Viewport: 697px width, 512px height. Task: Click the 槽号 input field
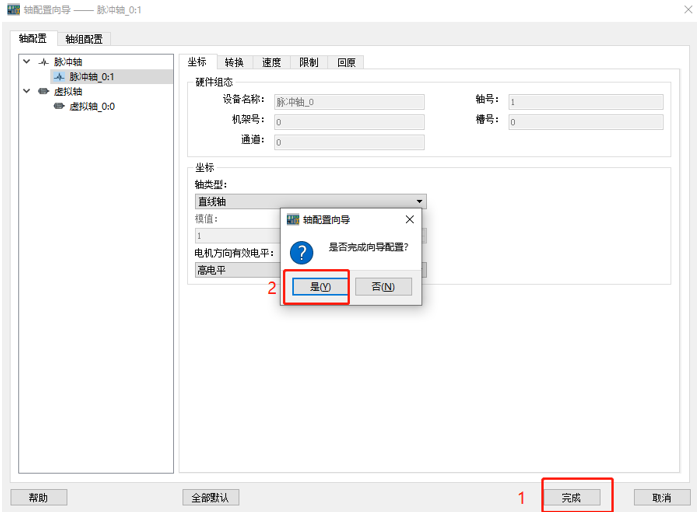click(586, 122)
